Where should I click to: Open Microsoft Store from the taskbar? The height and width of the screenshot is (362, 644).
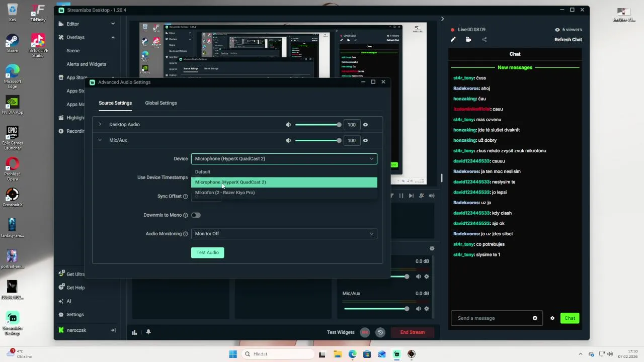point(367,354)
